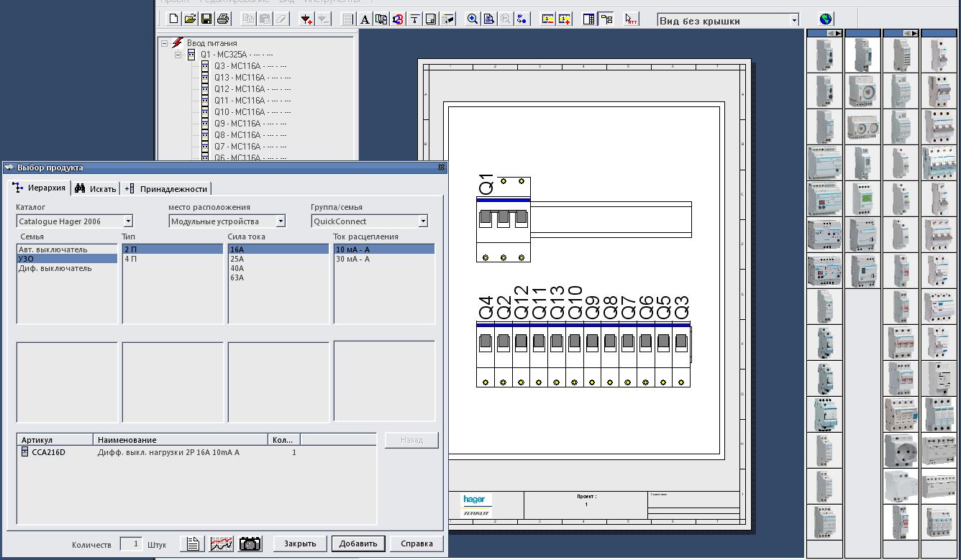Open the QuickConnect group/family dropdown

(x=423, y=221)
